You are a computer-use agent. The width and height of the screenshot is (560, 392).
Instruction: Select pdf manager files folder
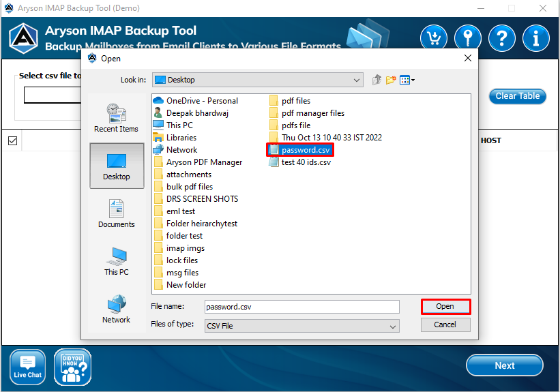[307, 112]
